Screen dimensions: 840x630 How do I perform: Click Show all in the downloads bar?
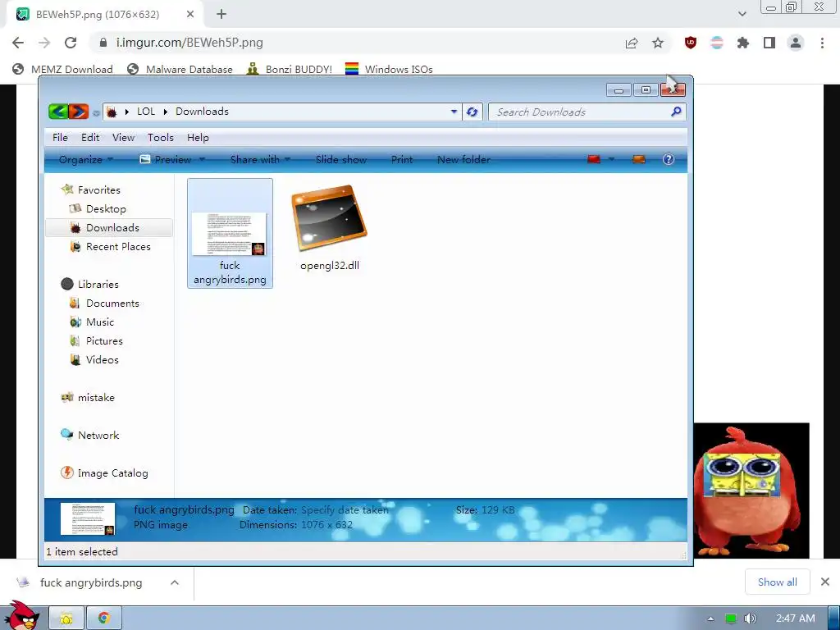pyautogui.click(x=777, y=582)
